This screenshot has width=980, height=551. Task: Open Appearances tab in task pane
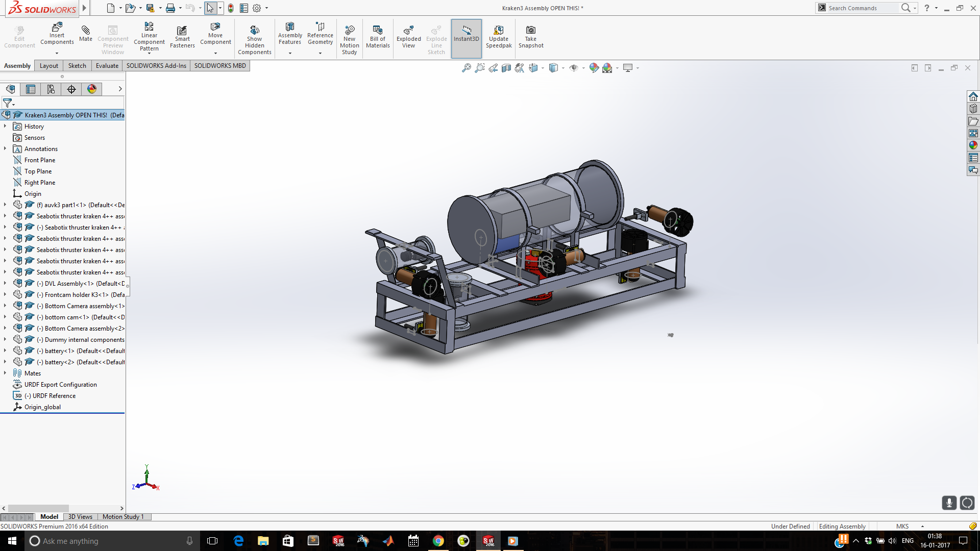pos(973,145)
